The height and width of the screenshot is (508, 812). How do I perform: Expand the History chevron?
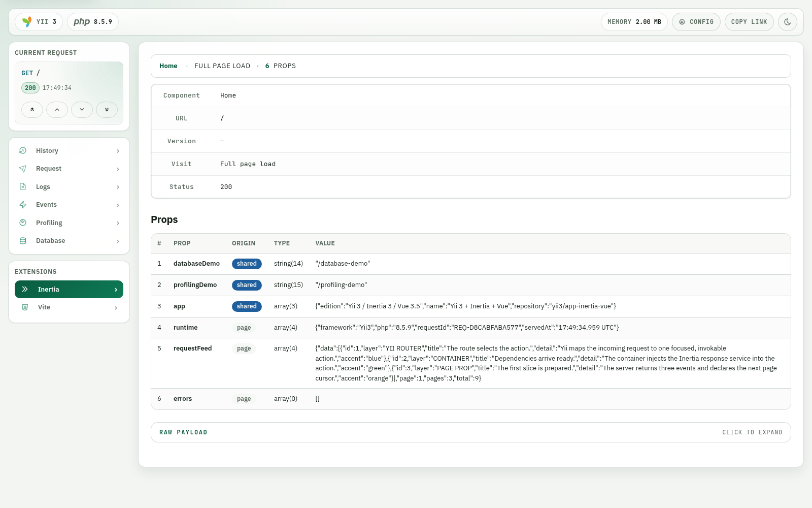(118, 151)
